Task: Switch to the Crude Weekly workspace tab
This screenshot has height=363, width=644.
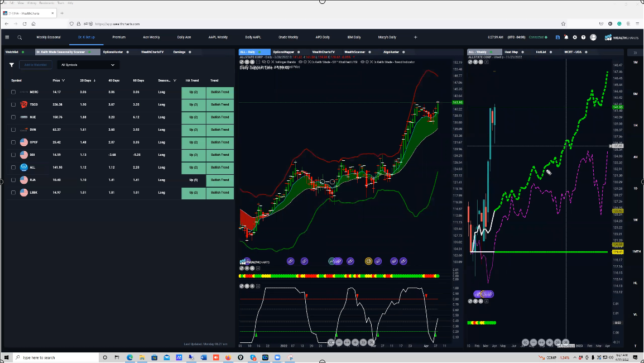Action: [x=289, y=37]
